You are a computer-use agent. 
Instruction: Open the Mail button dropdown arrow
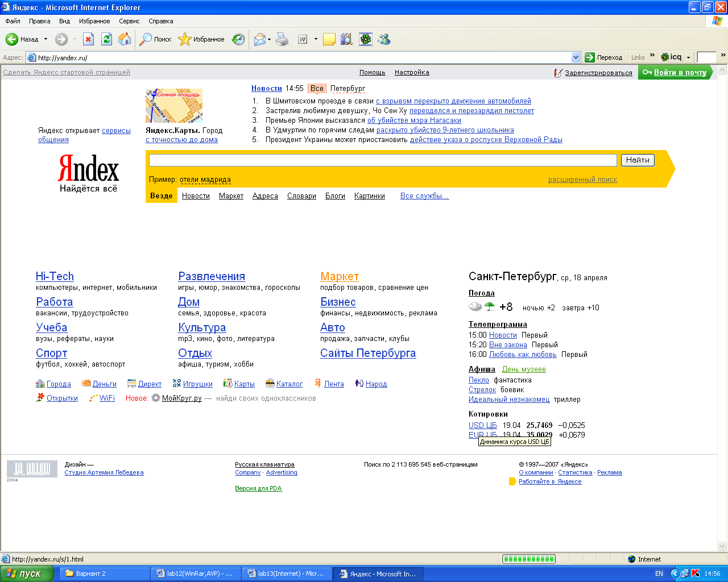pyautogui.click(x=270, y=39)
